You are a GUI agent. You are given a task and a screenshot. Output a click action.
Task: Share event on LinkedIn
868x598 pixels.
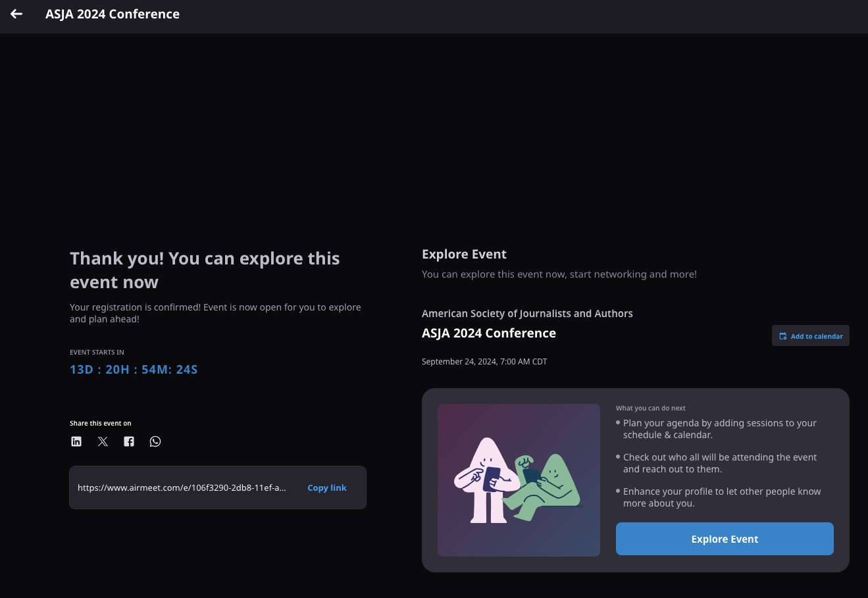(76, 441)
